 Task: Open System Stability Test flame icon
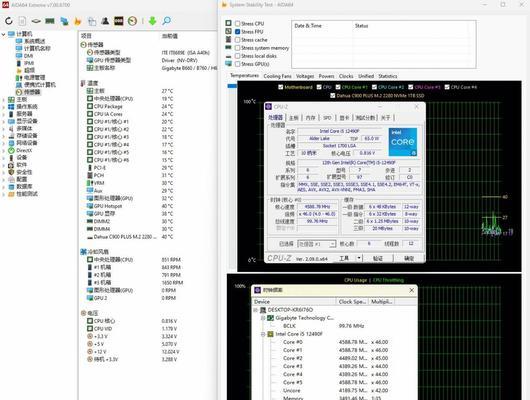pyautogui.click(x=78, y=21)
